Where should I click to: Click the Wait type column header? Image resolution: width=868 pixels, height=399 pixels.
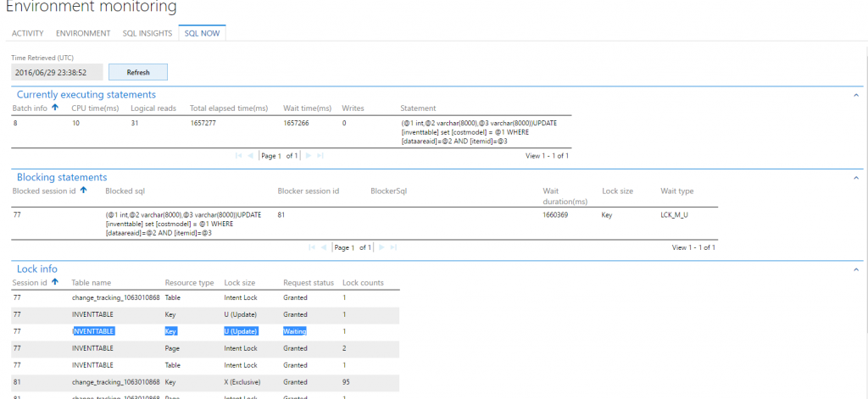[677, 191]
